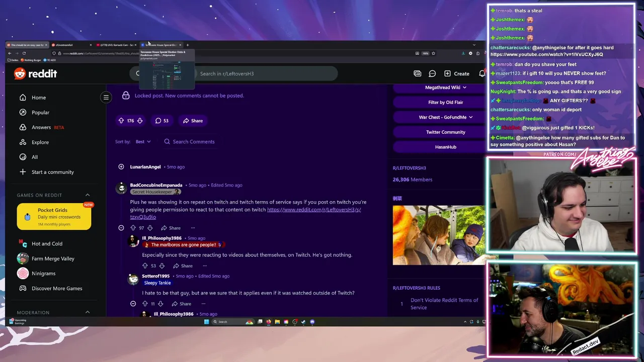This screenshot has height=362, width=644.
Task: Toggle the left sidebar collapse button
Action: click(106, 98)
